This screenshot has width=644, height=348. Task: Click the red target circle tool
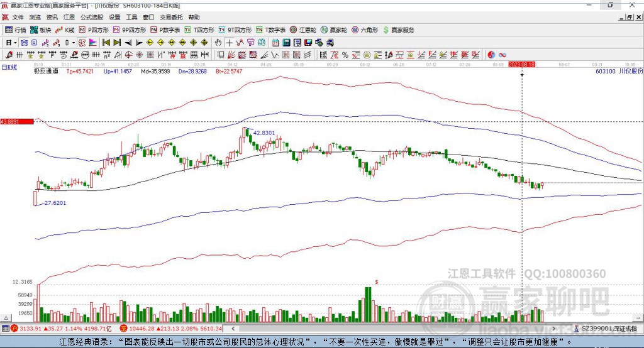(128, 55)
